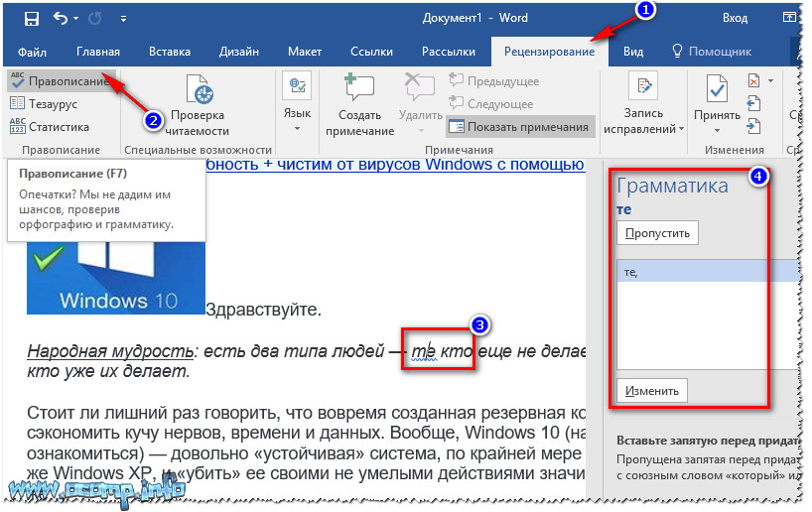Click the word "Здравствуйте." in the document
The image size is (812, 512).
coord(264,310)
